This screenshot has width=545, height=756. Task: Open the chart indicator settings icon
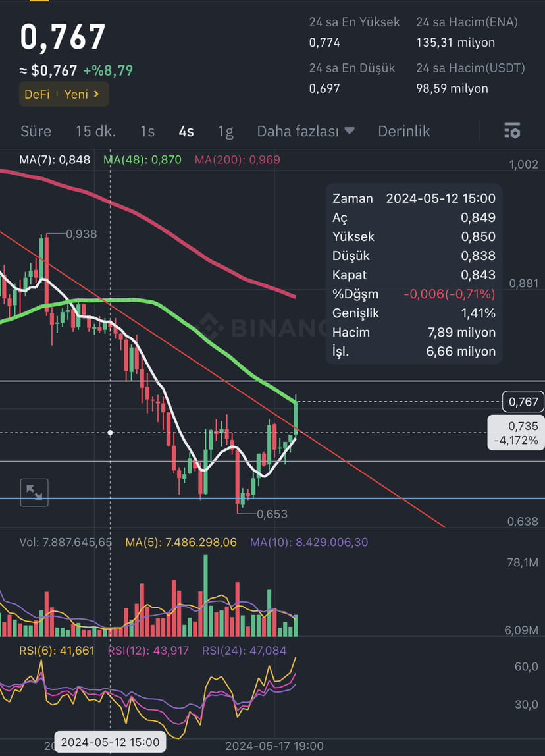[512, 131]
